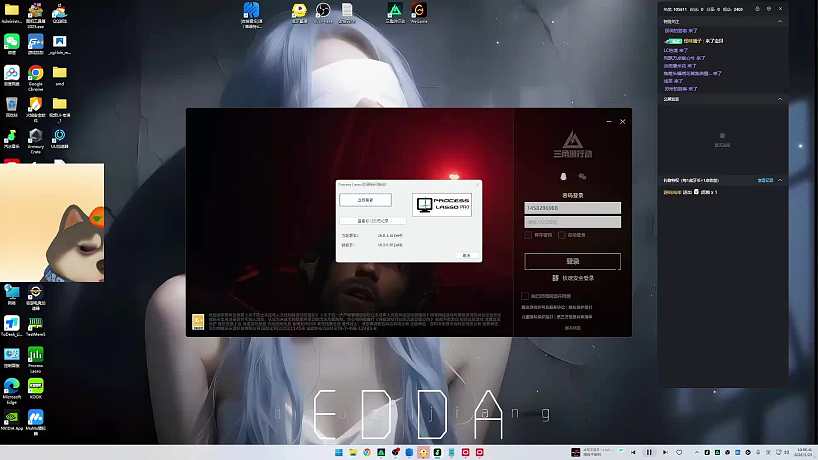The image size is (818, 460).
Task: Launch Microsoft Edge from the desktop
Action: click(11, 390)
